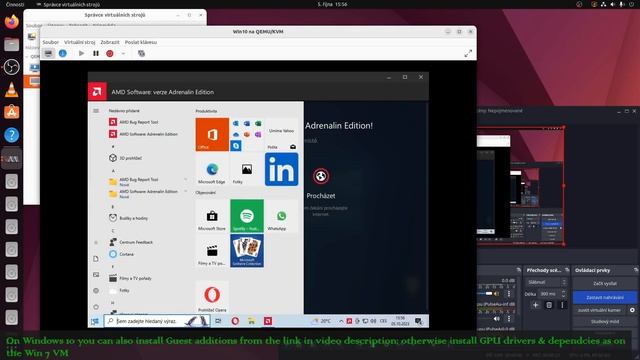Viewport: 640px width, 360px height.
Task: Open Firefox from the Ubuntu dock
Action: coord(11,22)
